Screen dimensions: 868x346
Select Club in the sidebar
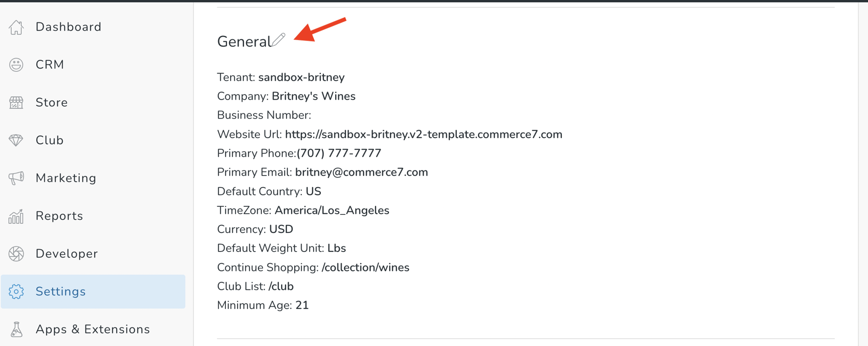point(49,140)
